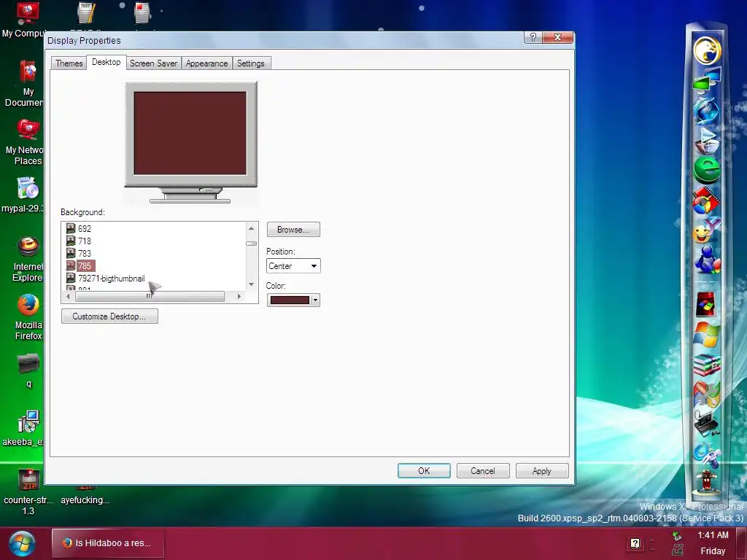Open the Color picker dropdown arrow
The image size is (747, 560).
315,300
